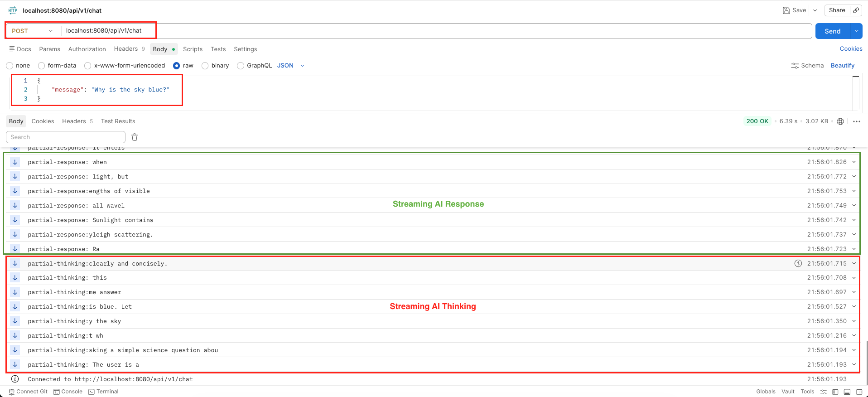
Task: Expand the 'Sunlight contains' message row
Action: pyautogui.click(x=854, y=220)
